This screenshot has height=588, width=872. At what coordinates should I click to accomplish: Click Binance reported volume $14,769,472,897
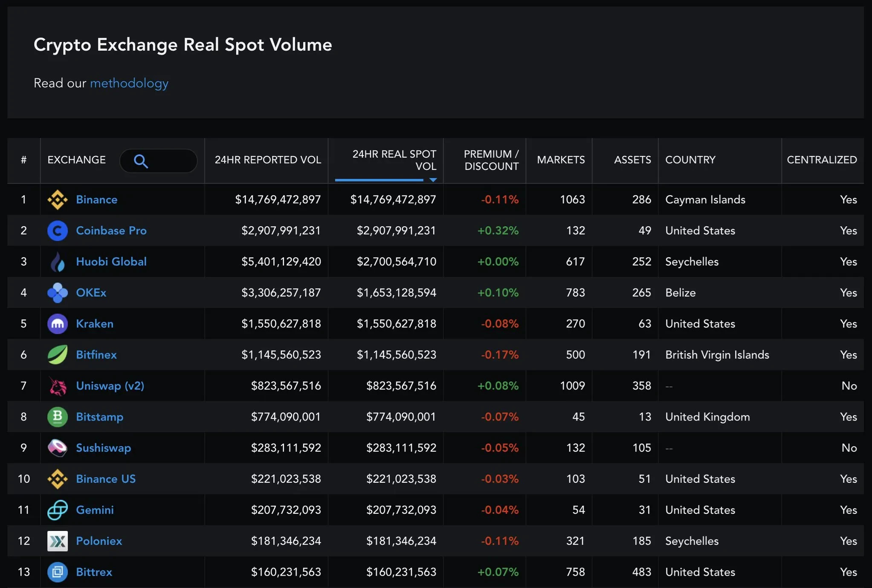coord(278,199)
